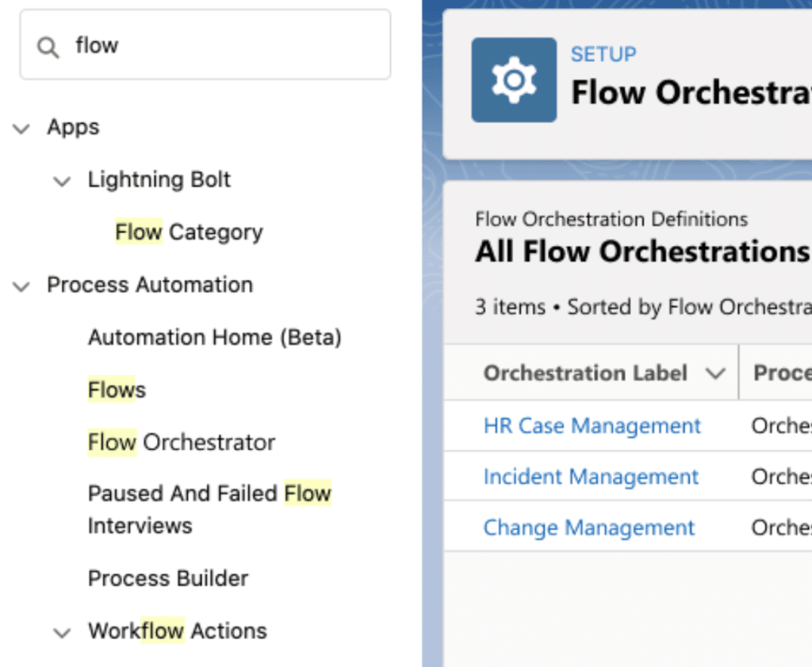This screenshot has width=812, height=667.
Task: Click the Quick Find field containing "flow"
Action: (222, 46)
